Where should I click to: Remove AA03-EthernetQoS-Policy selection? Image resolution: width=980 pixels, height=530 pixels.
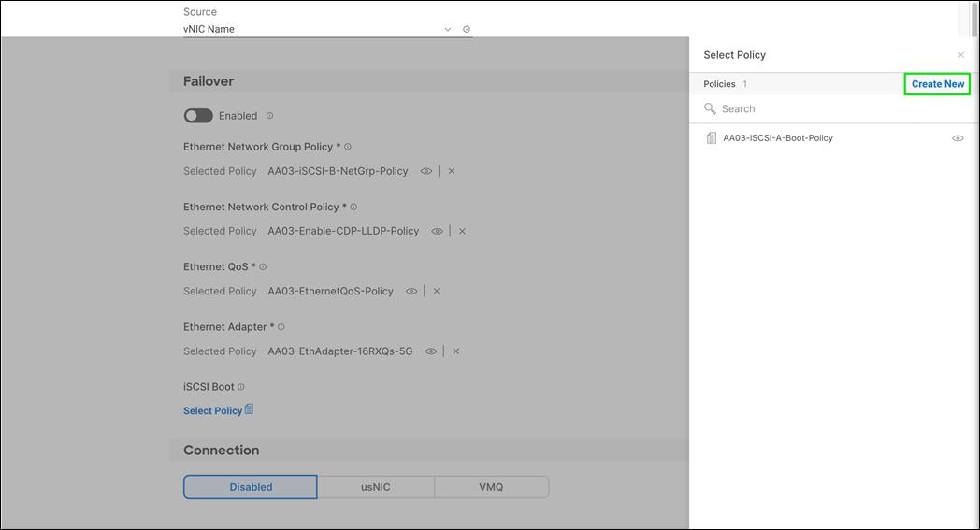(x=437, y=292)
